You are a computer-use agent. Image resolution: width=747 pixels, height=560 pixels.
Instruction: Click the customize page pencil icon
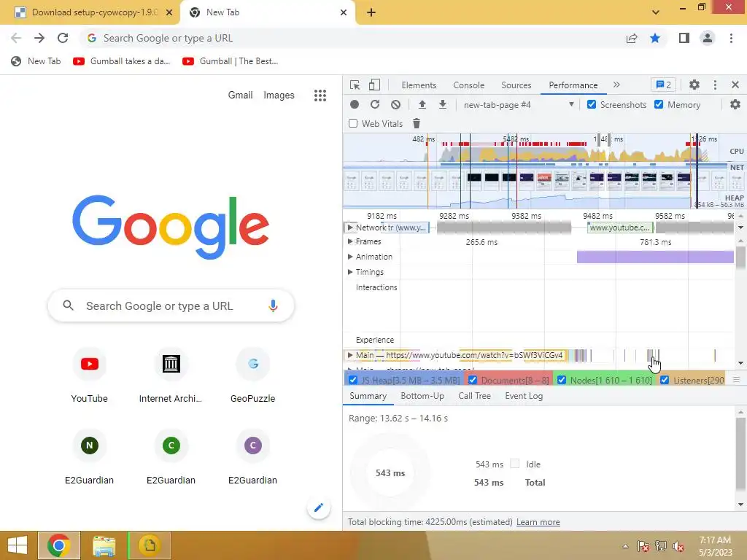[x=319, y=507]
